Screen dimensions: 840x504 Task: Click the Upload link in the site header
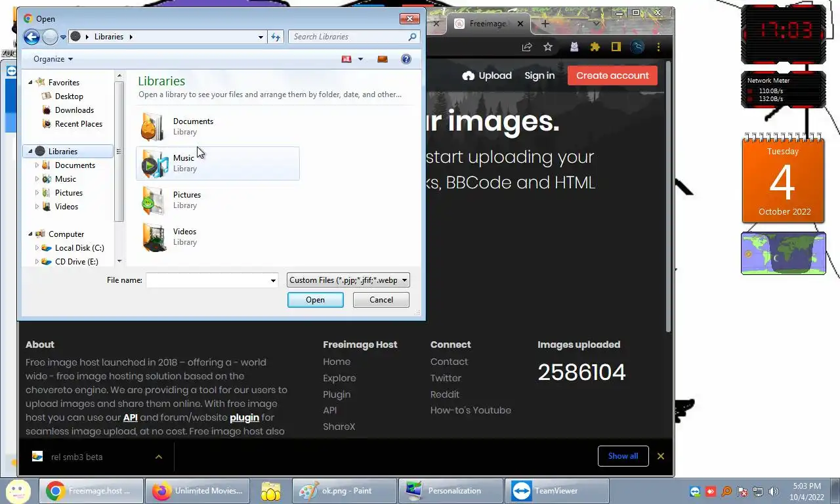[x=487, y=75]
